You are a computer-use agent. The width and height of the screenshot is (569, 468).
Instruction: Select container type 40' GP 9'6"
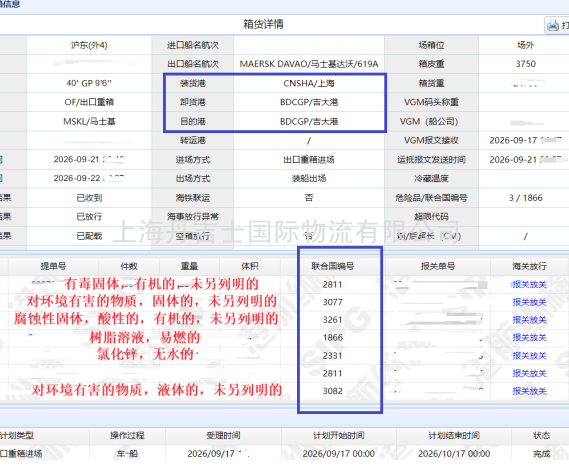pyautogui.click(x=89, y=83)
